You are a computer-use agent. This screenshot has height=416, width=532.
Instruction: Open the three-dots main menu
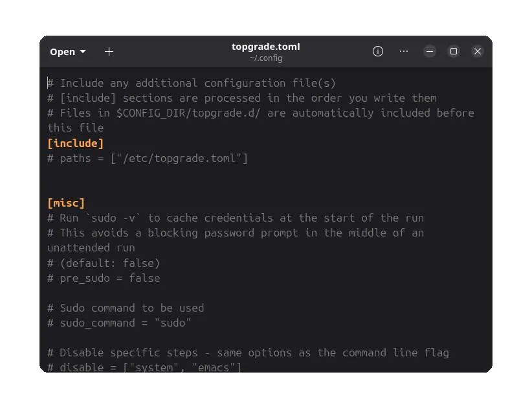(404, 51)
